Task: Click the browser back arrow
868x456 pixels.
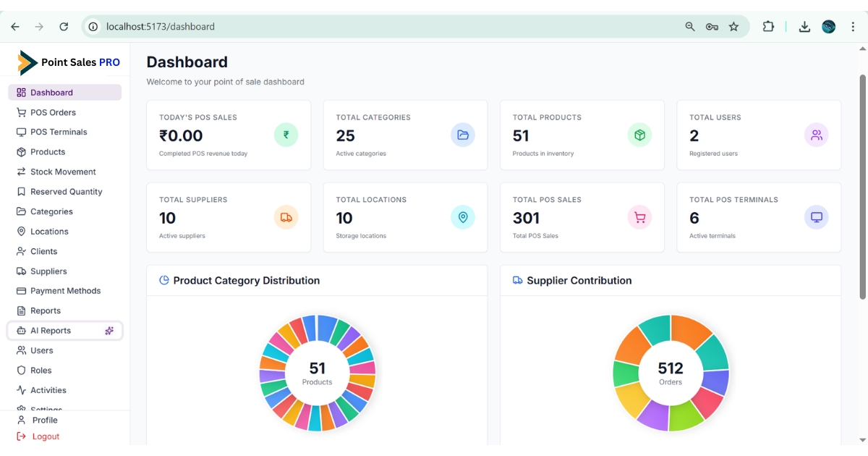Action: (x=15, y=26)
